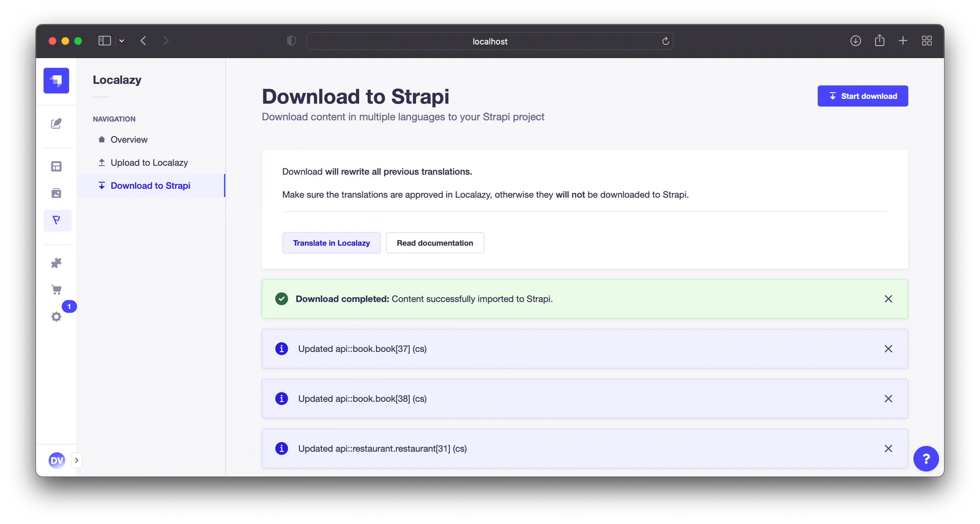The width and height of the screenshot is (980, 524).
Task: Open Upload to Localazy navigation item
Action: tap(149, 163)
